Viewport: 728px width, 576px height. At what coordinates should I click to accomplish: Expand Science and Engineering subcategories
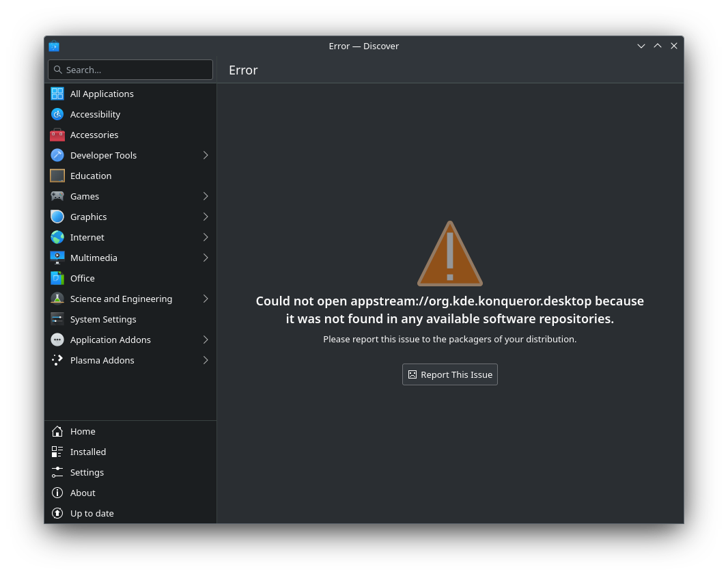(x=205, y=299)
